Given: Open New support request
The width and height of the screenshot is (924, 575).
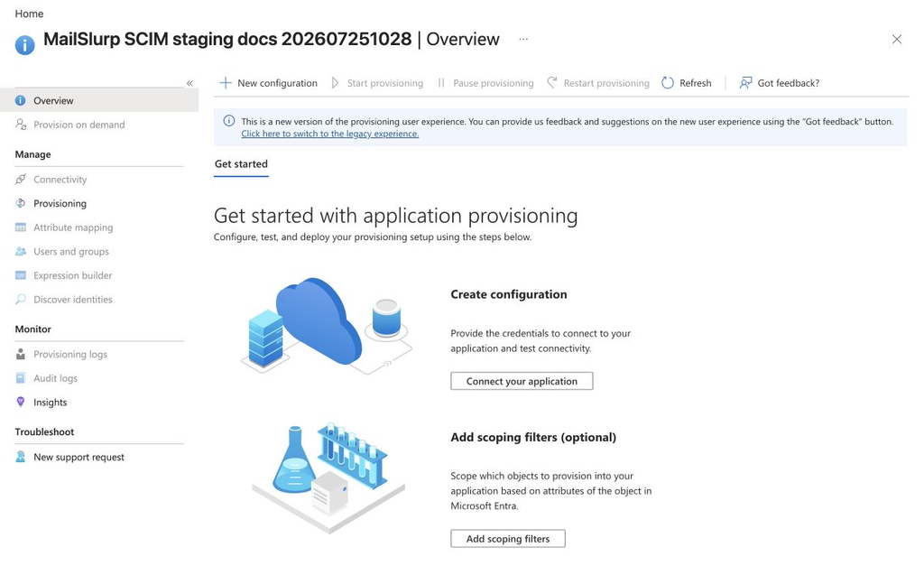Looking at the screenshot, I should tap(79, 457).
